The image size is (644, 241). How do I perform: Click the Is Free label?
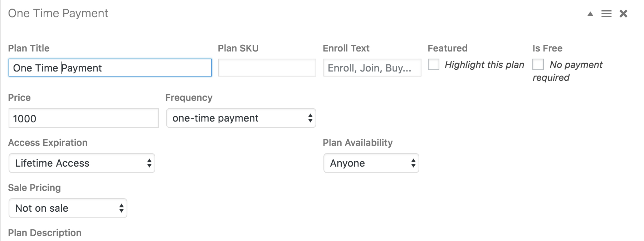point(547,48)
